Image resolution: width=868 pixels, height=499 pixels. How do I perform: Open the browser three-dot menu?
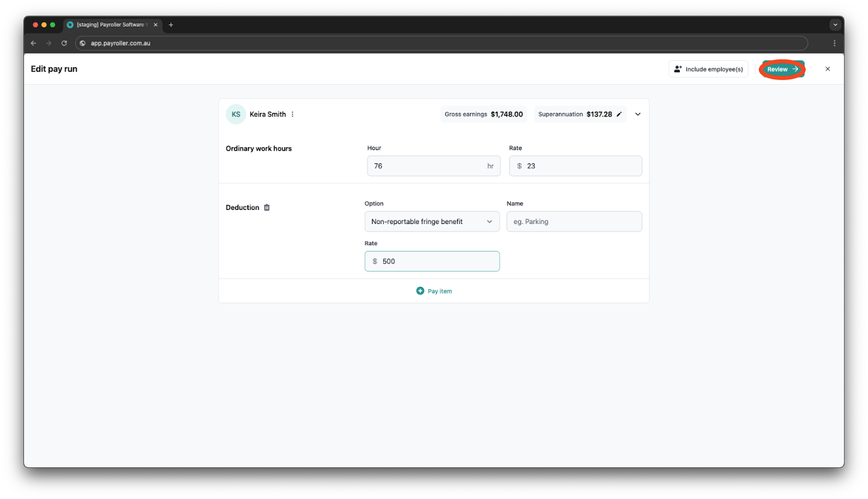point(834,43)
